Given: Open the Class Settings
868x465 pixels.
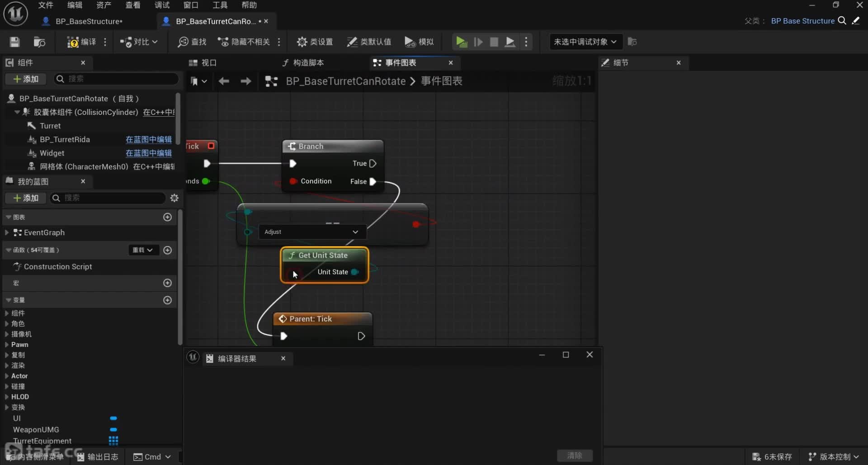Looking at the screenshot, I should pyautogui.click(x=315, y=42).
